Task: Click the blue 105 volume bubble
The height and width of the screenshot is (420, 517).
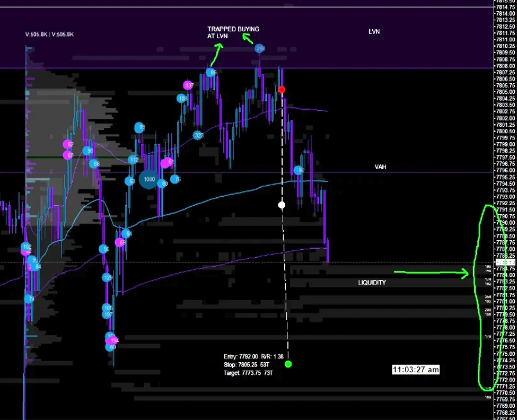Action: pos(107,308)
